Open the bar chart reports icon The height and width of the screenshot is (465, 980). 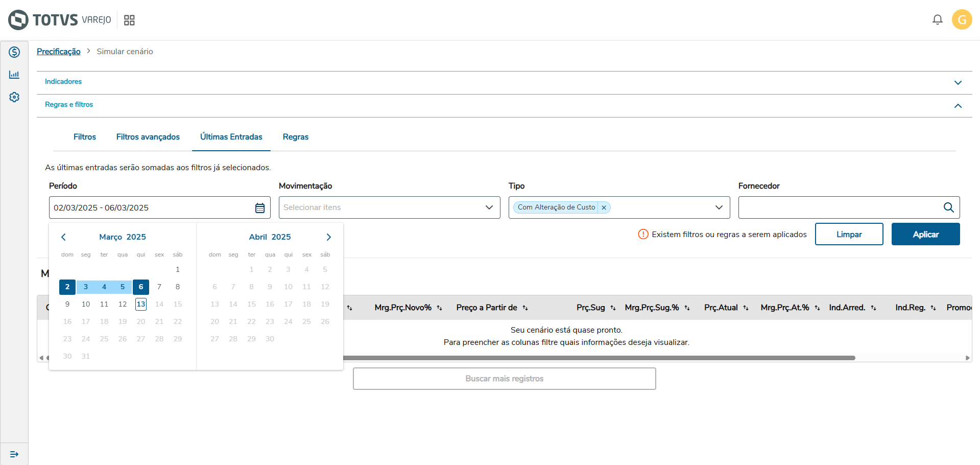click(x=14, y=75)
